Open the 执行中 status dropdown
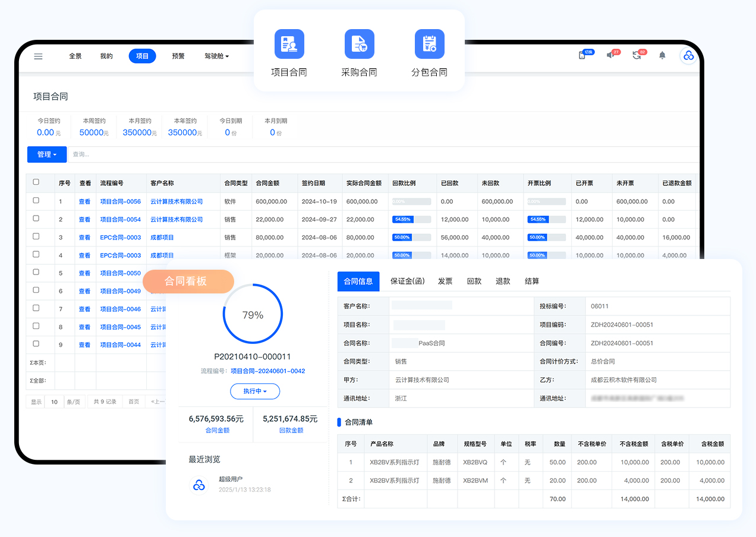 pyautogui.click(x=255, y=391)
